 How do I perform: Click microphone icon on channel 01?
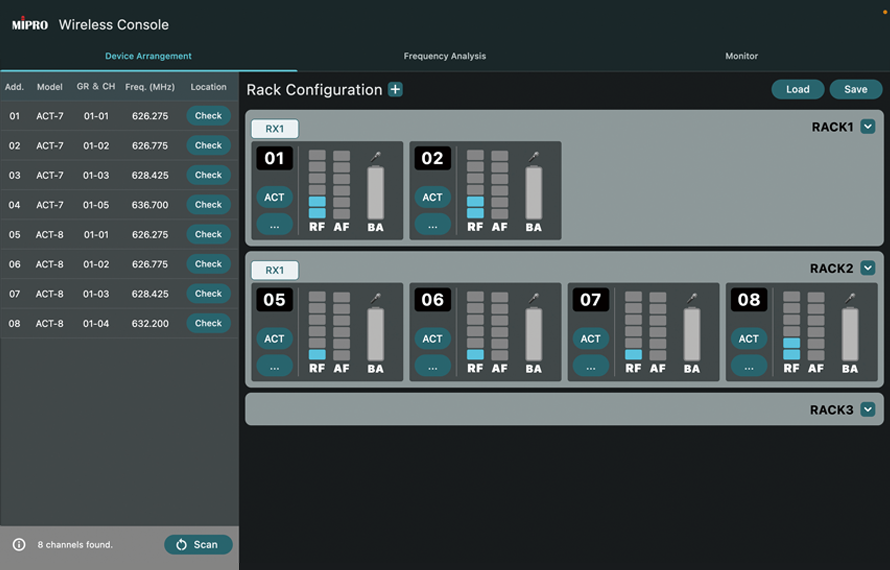pos(376,157)
